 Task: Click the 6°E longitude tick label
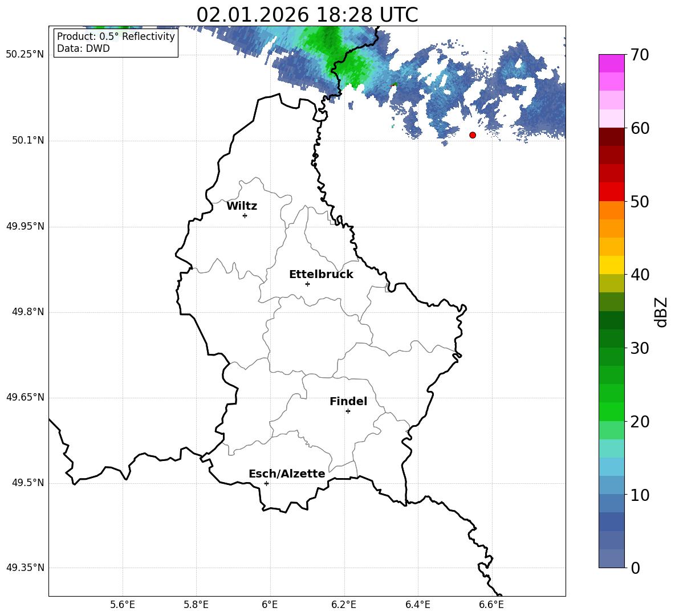coord(270,605)
